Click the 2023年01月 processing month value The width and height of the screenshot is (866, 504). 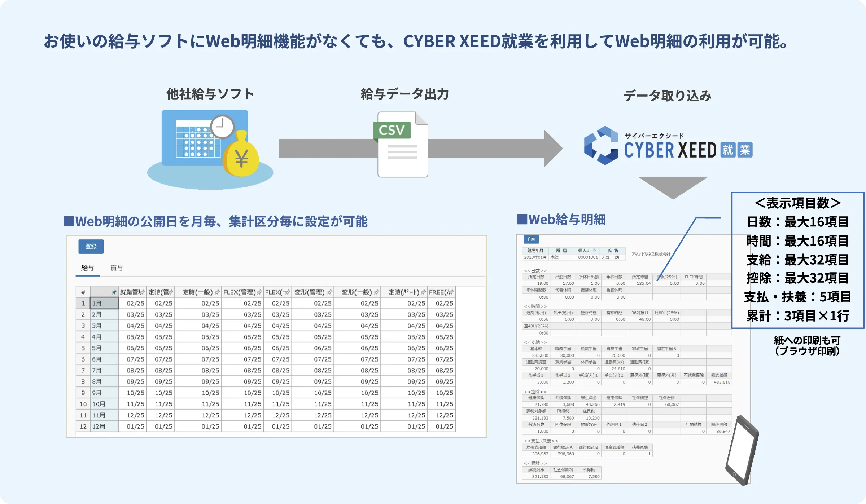pos(535,257)
